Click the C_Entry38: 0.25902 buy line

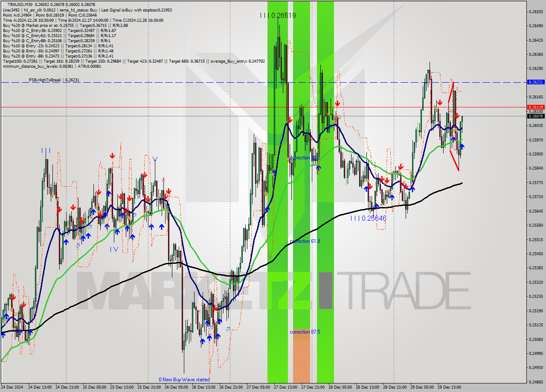click(x=59, y=31)
